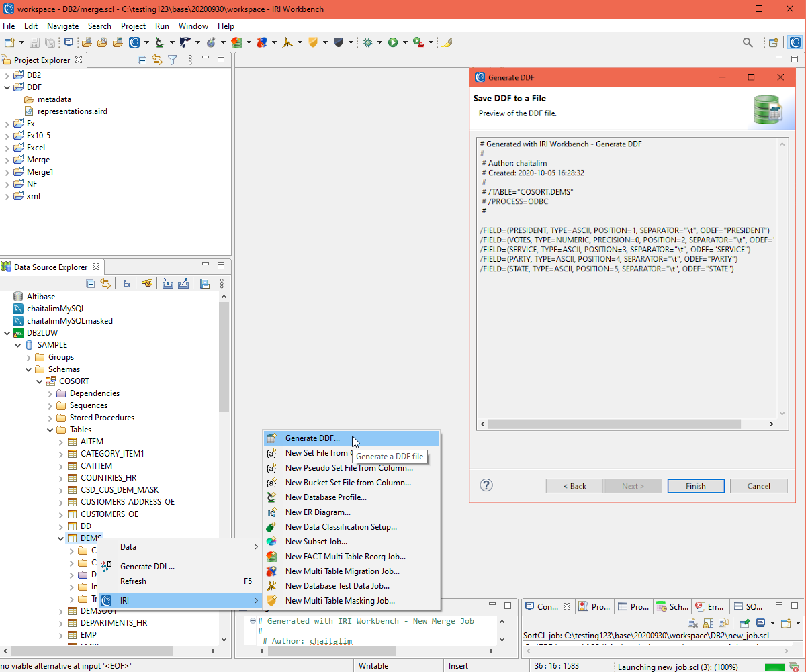Image resolution: width=806 pixels, height=672 pixels.
Task: Toggle Link with Editor in Project Explorer
Action: tap(157, 60)
